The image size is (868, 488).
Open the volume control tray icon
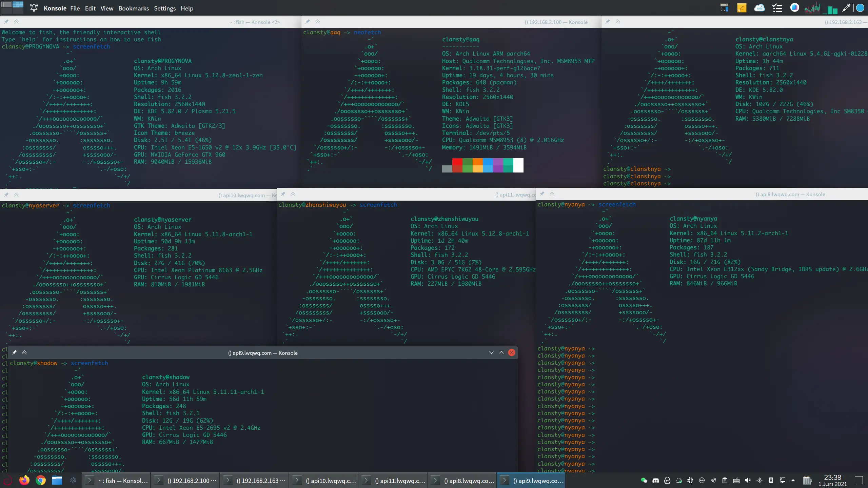[x=748, y=480]
